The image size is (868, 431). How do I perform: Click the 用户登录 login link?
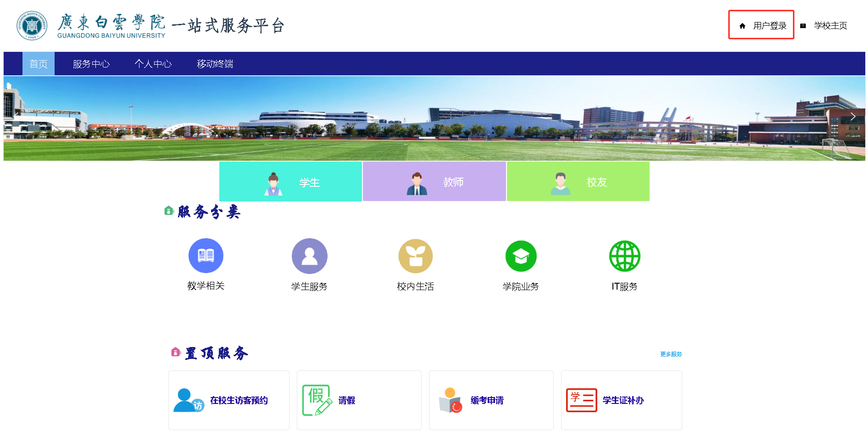769,26
